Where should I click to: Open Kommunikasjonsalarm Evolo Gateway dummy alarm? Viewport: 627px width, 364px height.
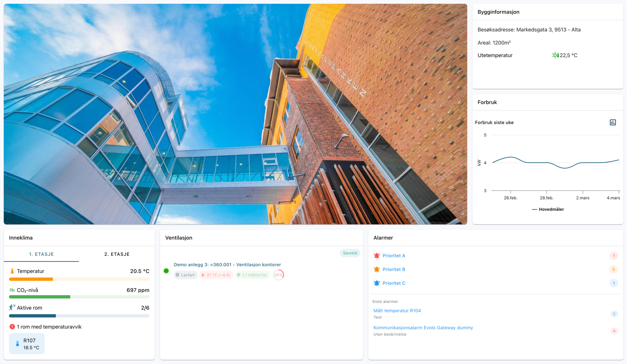(x=423, y=327)
